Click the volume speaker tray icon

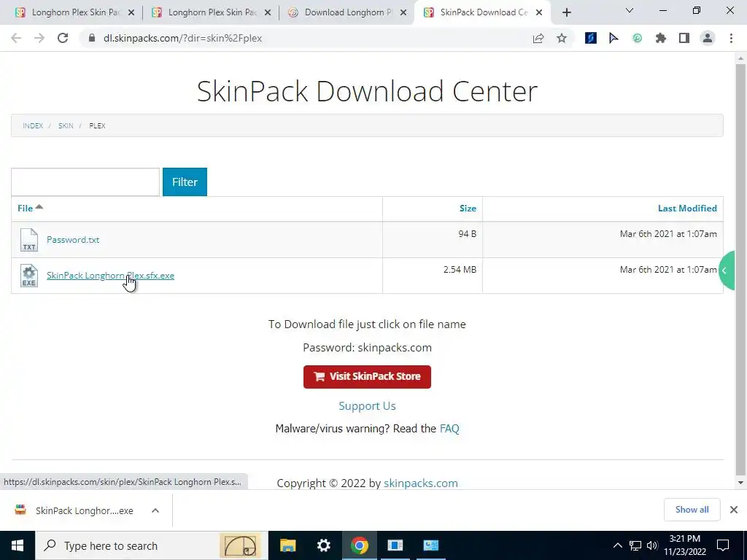click(x=652, y=545)
